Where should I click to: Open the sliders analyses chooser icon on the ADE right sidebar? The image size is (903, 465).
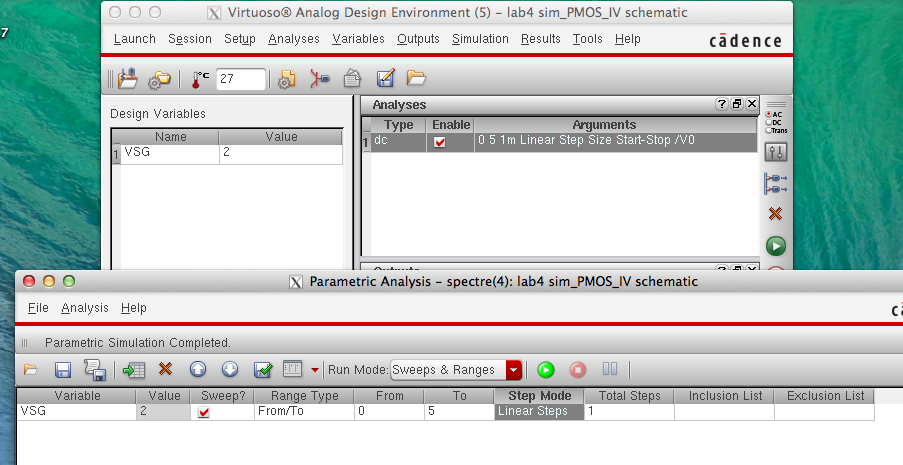776,152
